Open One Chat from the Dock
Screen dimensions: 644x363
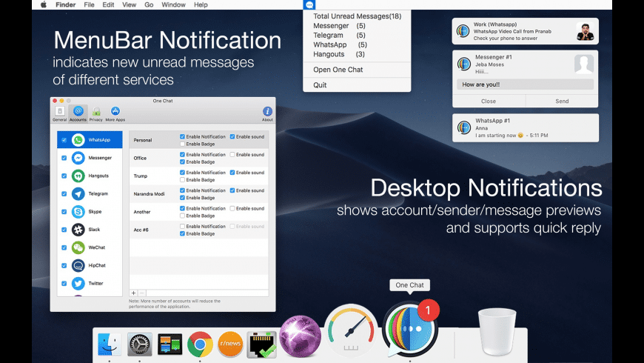410,330
